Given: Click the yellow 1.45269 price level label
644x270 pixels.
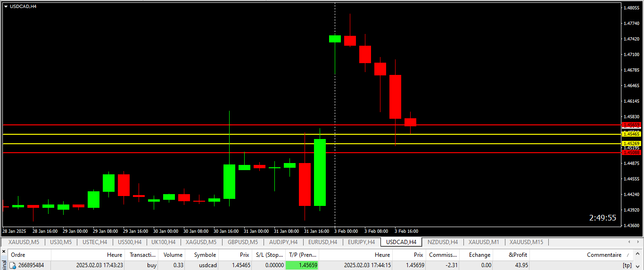Looking at the screenshot, I should tap(631, 143).
